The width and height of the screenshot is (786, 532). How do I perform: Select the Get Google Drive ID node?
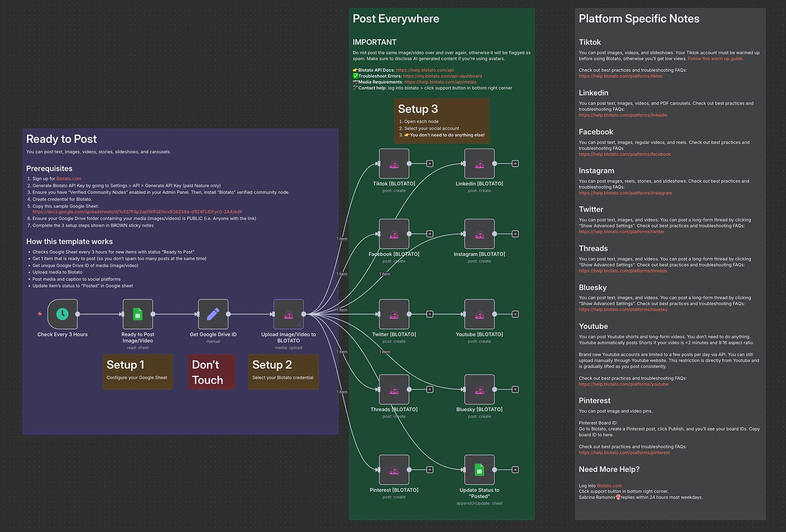click(x=213, y=314)
